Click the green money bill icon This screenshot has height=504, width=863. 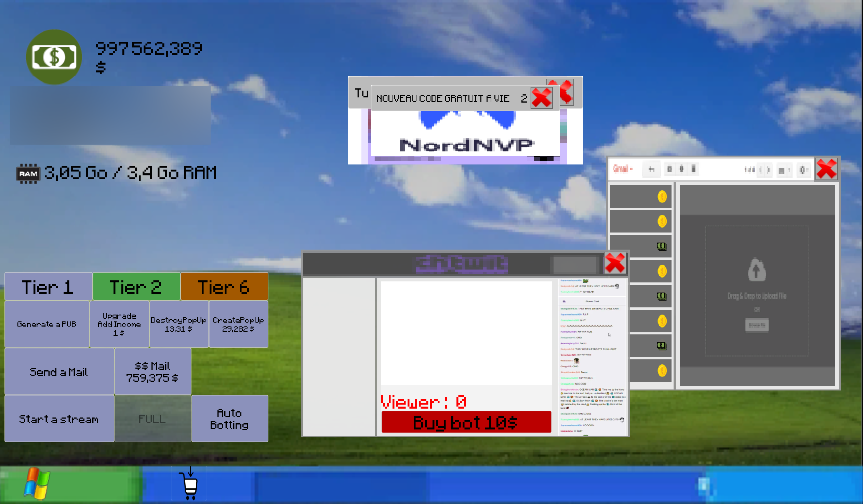pos(54,57)
